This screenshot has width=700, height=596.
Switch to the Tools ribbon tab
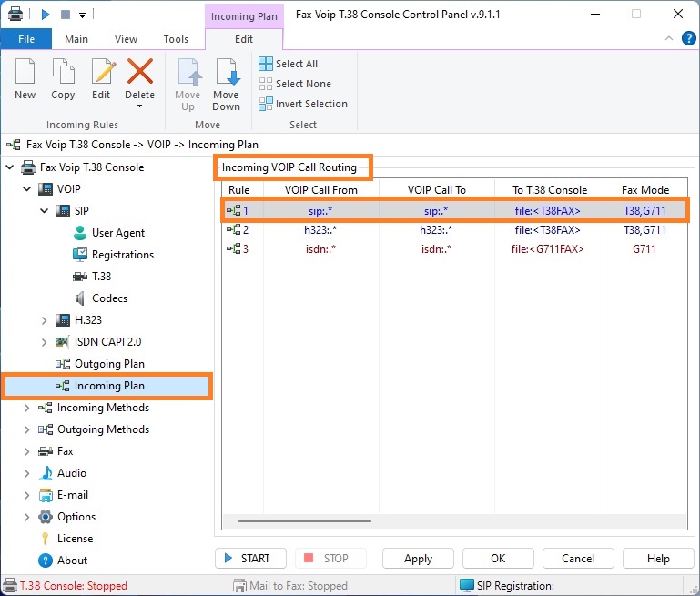click(176, 39)
